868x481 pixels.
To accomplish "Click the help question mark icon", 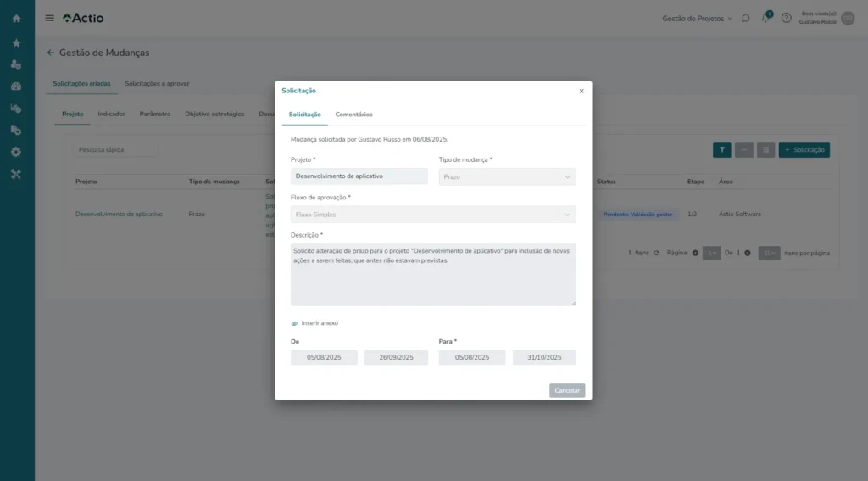I will (786, 18).
